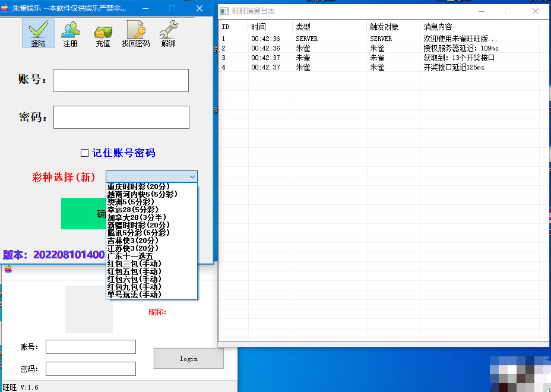Screen dimensions: 551x392
Task: Click the 登陆 login toolbar icon
Action: point(38,33)
